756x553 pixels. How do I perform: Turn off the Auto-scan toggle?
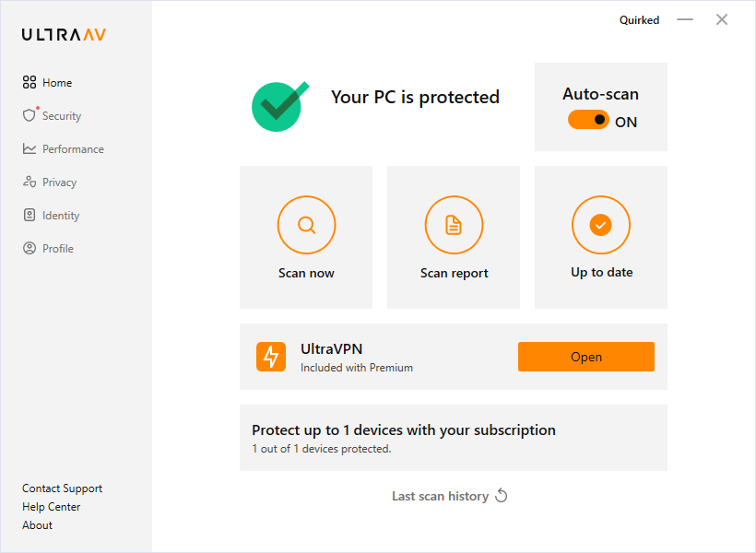coord(588,120)
